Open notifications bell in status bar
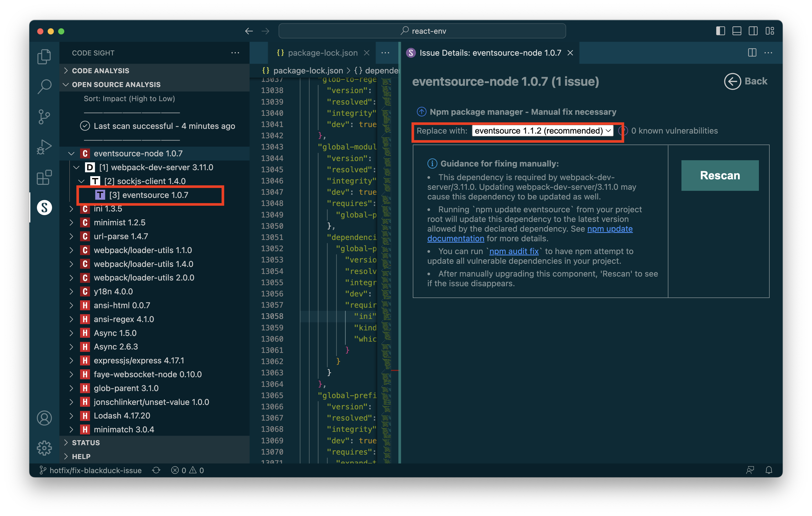 coord(769,470)
